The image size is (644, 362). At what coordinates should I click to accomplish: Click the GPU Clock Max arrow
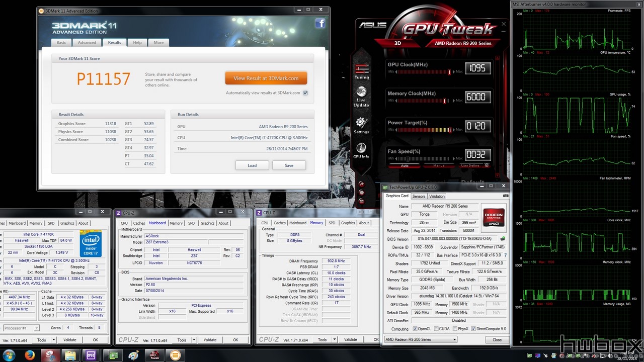coord(453,72)
